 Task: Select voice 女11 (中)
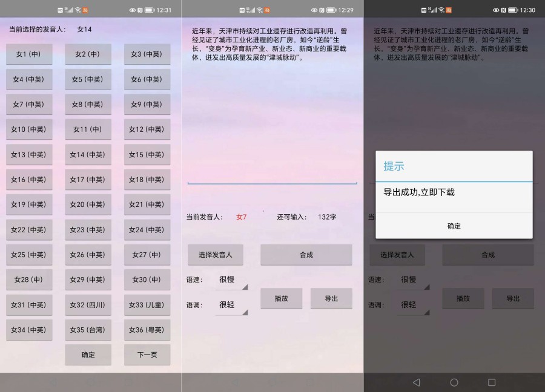88,129
